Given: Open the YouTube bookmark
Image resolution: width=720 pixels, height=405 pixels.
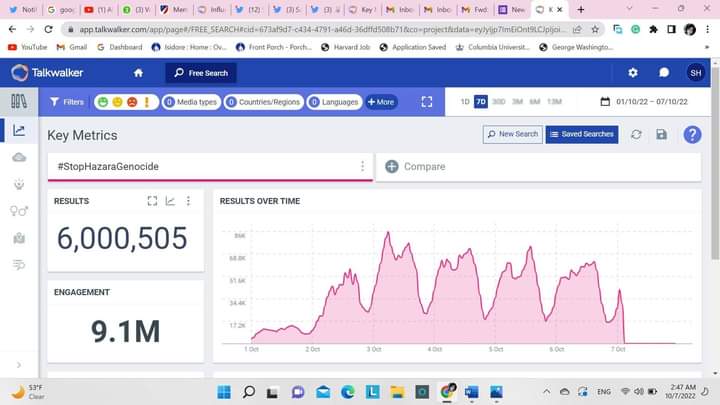Looking at the screenshot, I should click(28, 47).
